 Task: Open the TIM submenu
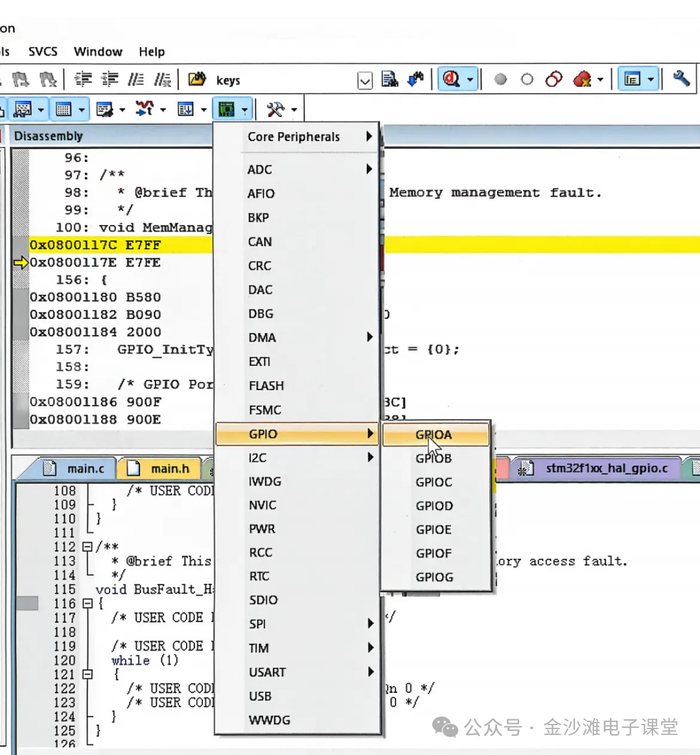297,648
